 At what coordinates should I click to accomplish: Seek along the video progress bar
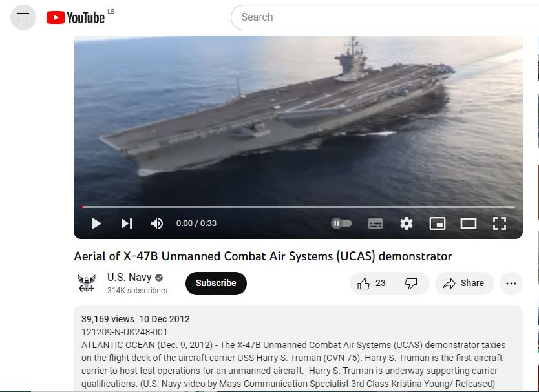tap(299, 207)
